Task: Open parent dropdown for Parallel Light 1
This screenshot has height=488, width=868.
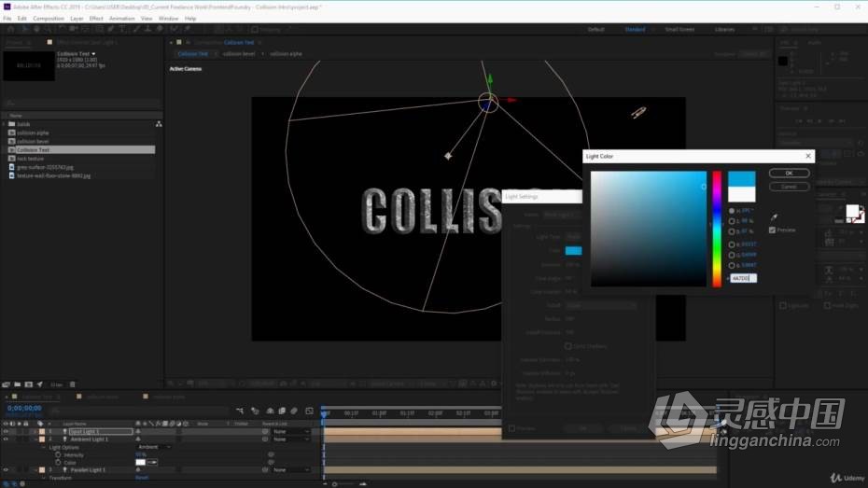Action: pyautogui.click(x=291, y=469)
